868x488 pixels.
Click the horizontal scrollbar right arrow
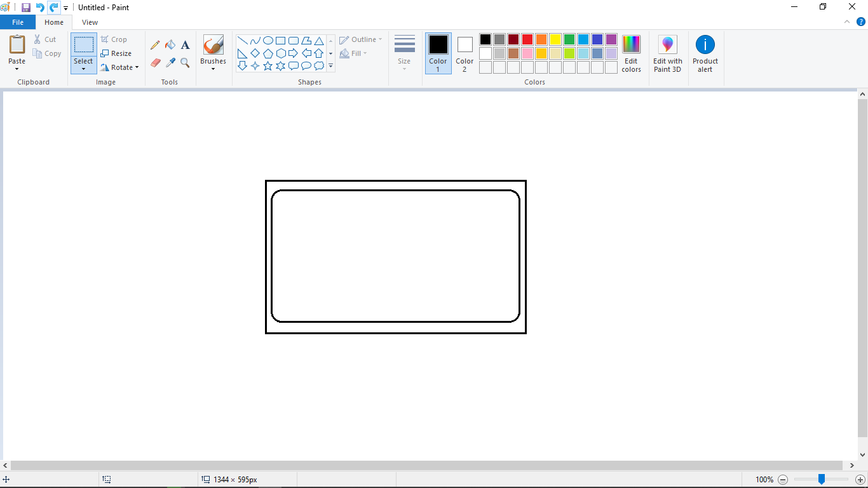(851, 466)
